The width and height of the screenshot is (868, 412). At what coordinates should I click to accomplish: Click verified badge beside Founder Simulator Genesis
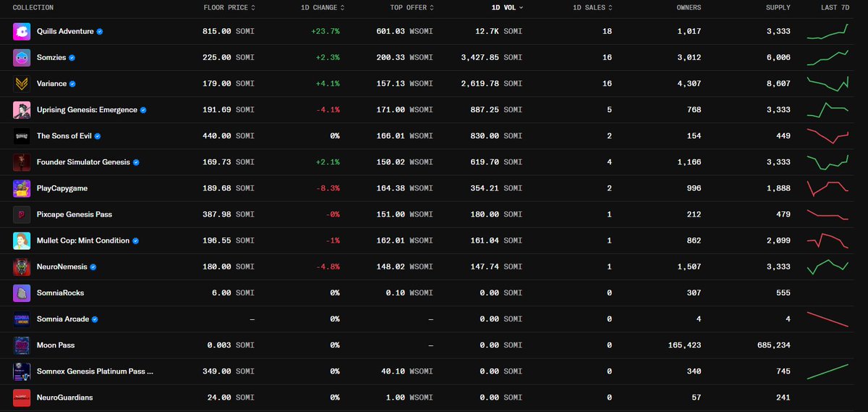136,162
